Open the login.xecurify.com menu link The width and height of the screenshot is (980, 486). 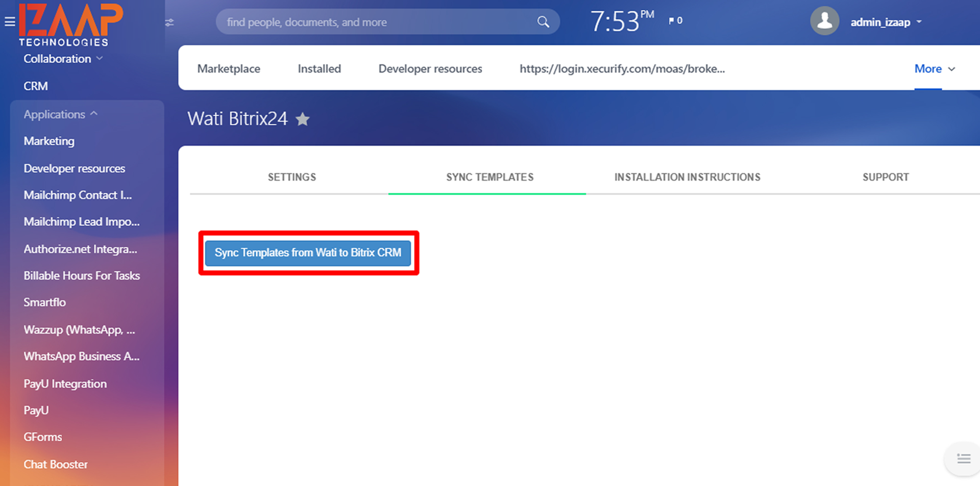pyautogui.click(x=622, y=69)
